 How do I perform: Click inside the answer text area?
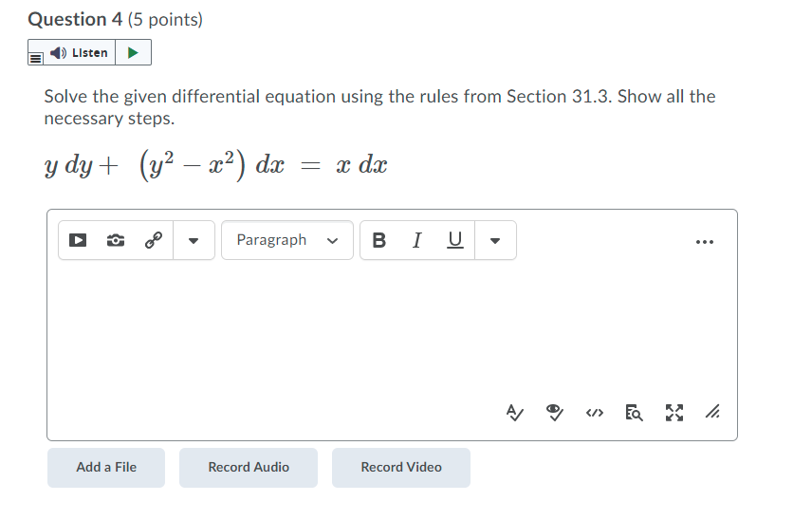click(x=391, y=332)
